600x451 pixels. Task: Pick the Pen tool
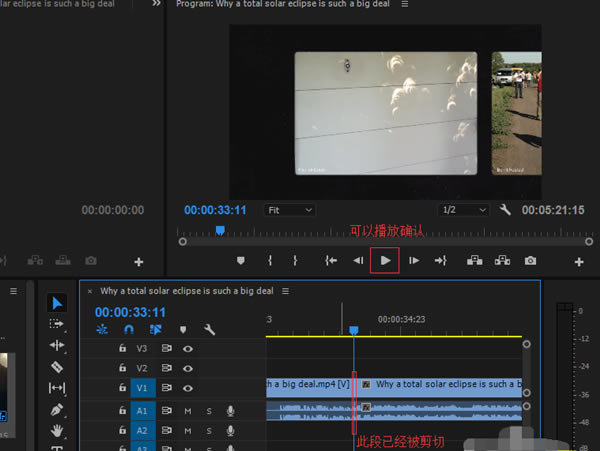[x=57, y=410]
